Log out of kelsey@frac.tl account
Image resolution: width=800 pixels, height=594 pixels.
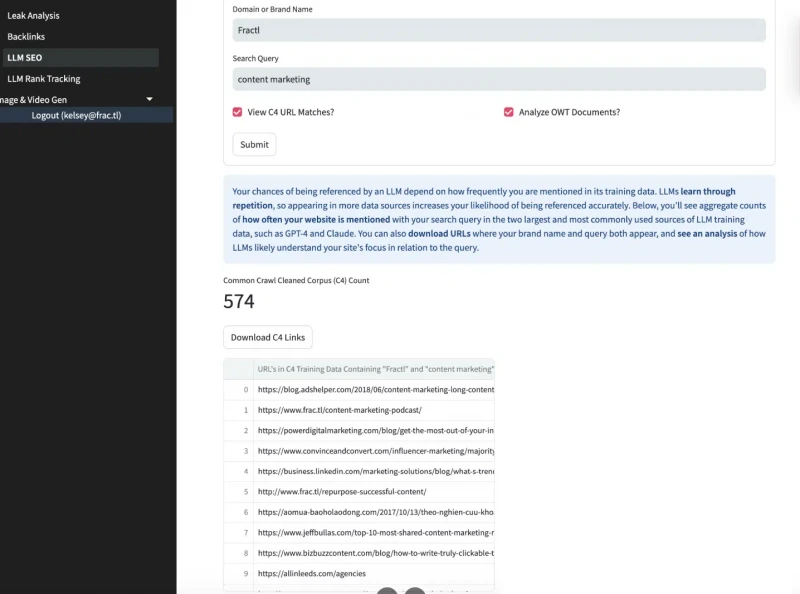(x=77, y=115)
